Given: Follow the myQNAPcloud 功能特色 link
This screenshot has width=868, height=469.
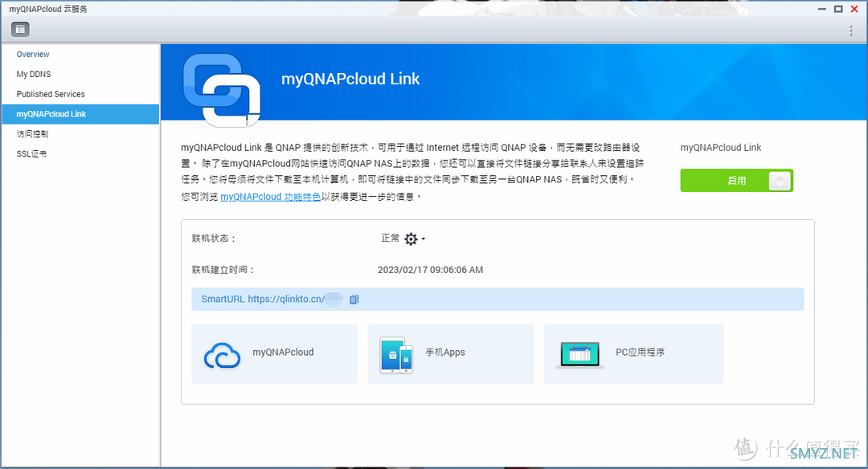Looking at the screenshot, I should 270,196.
